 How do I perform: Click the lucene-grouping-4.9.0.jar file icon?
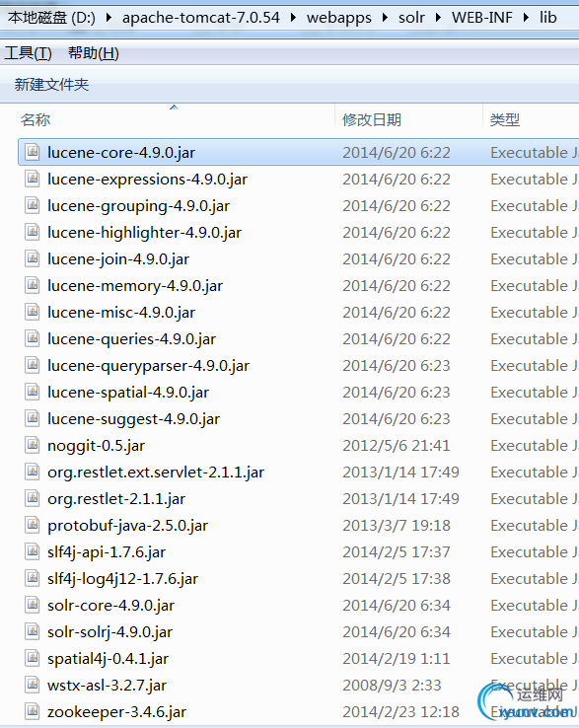(x=32, y=205)
